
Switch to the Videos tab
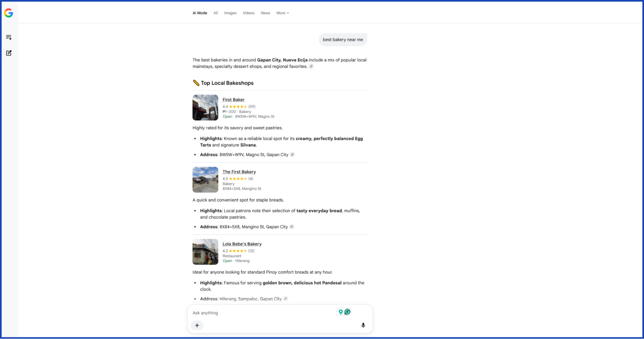tap(248, 13)
